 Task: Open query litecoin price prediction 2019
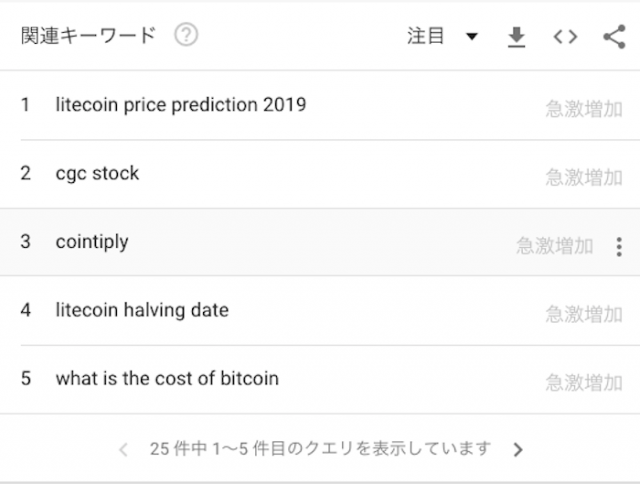pos(181,105)
